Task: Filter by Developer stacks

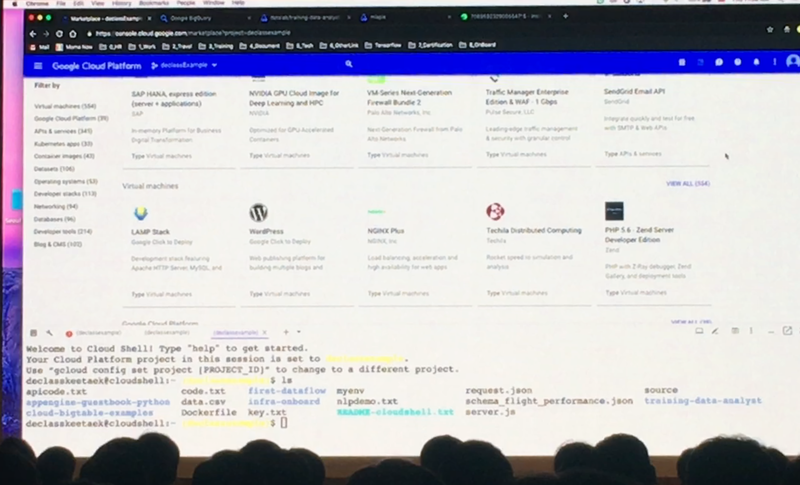Action: click(65, 194)
